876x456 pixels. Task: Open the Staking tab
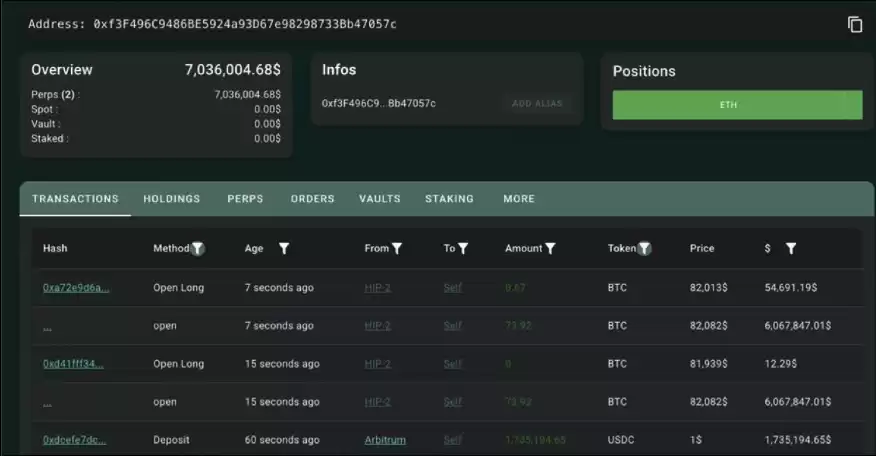[449, 199]
